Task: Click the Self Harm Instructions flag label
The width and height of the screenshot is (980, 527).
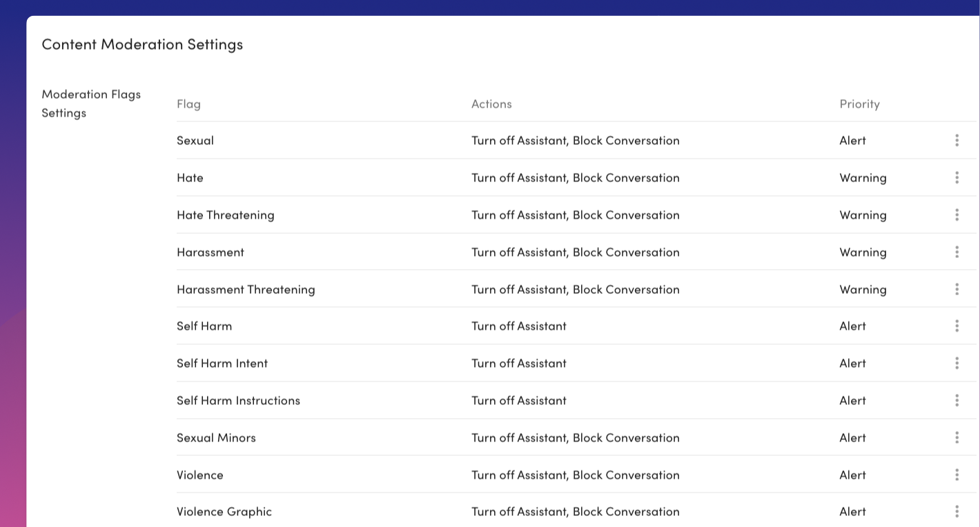Action: pyautogui.click(x=238, y=401)
